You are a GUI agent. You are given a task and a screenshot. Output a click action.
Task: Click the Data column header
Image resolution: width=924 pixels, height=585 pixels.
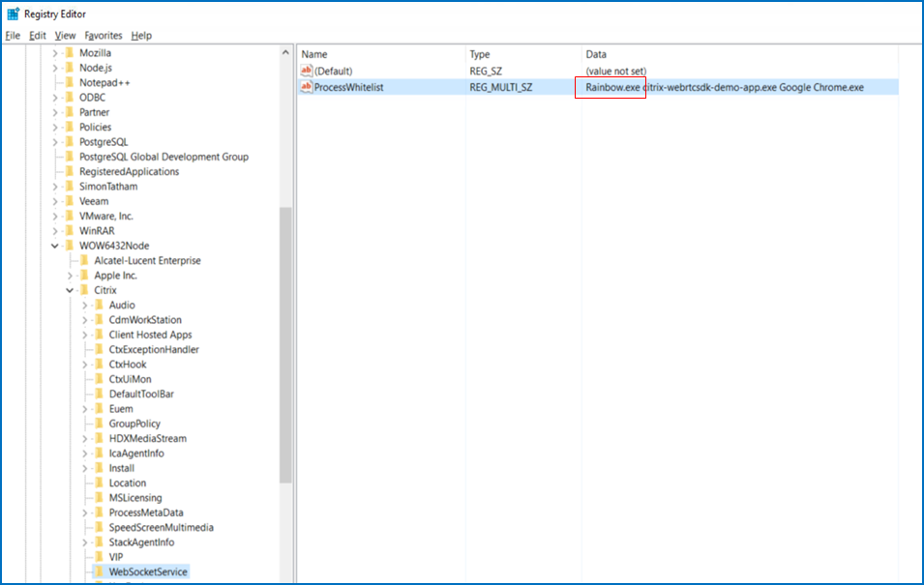[596, 54]
